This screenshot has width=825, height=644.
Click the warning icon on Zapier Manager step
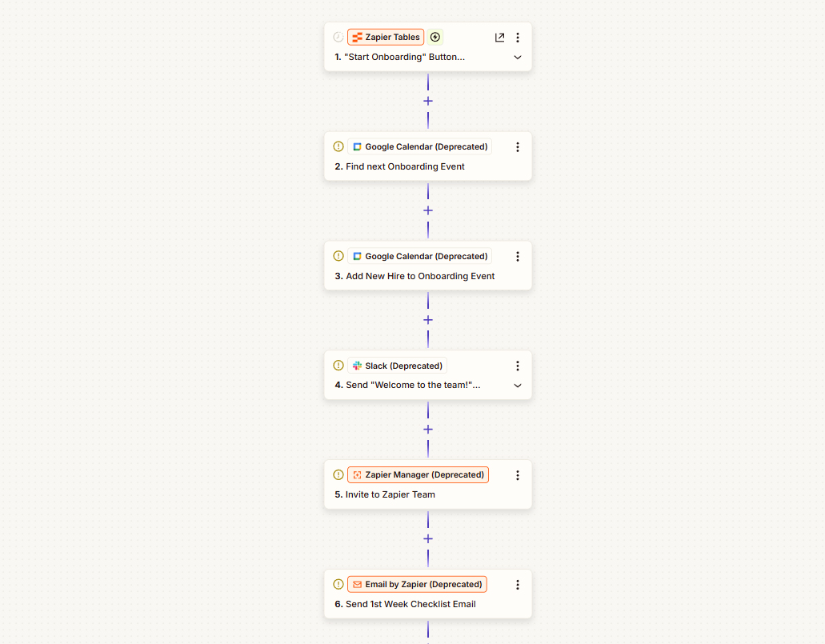pos(338,474)
